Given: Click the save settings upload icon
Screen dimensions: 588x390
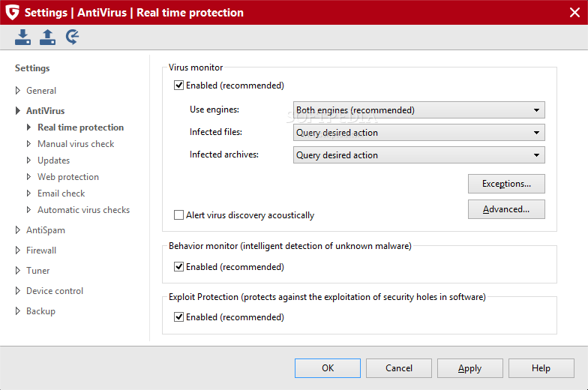Looking at the screenshot, I should tap(48, 37).
